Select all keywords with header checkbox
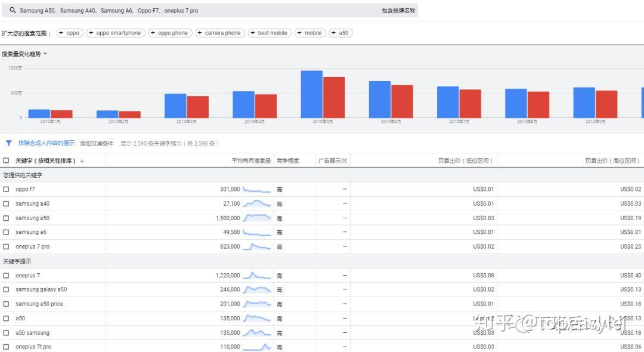 [6, 160]
